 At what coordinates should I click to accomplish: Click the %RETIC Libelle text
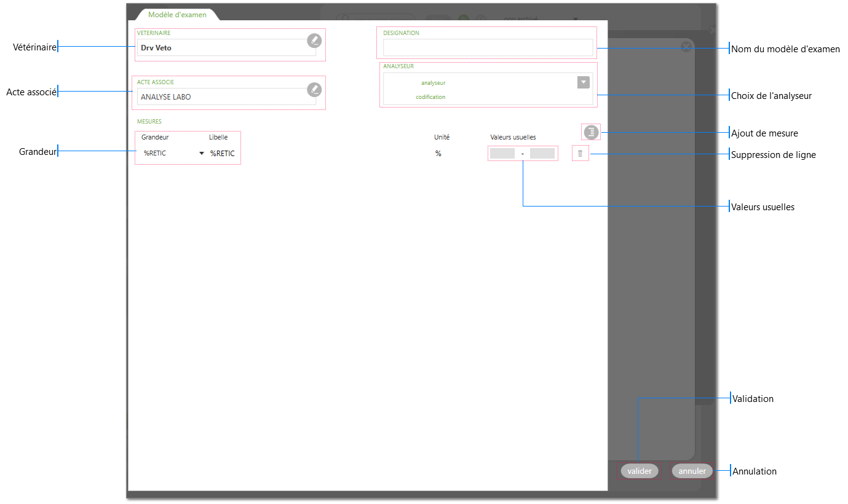point(222,154)
